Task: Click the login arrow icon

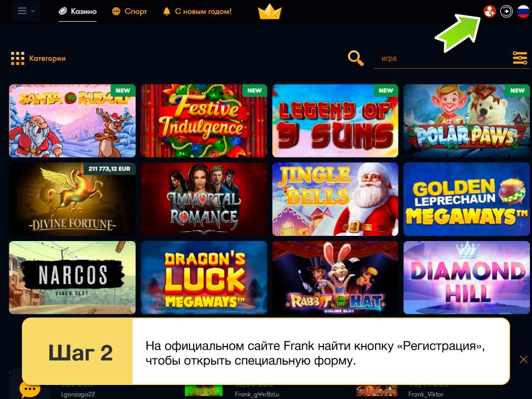Action: pyautogui.click(x=506, y=11)
